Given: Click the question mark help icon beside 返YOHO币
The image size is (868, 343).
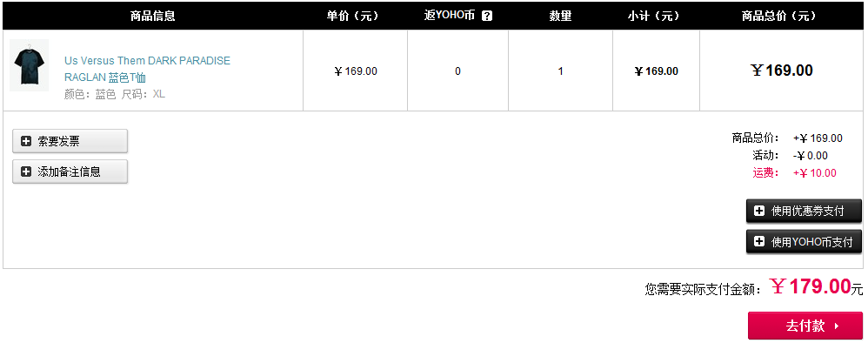Looking at the screenshot, I should tap(486, 16).
